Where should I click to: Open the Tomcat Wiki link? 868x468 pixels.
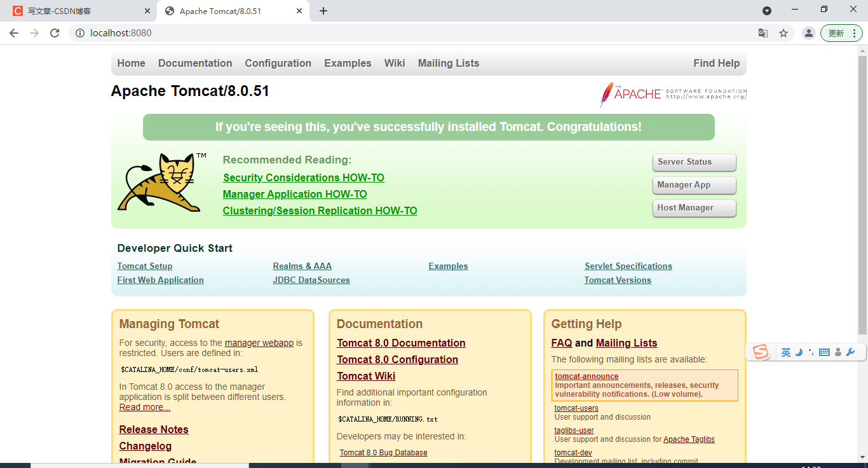(366, 376)
